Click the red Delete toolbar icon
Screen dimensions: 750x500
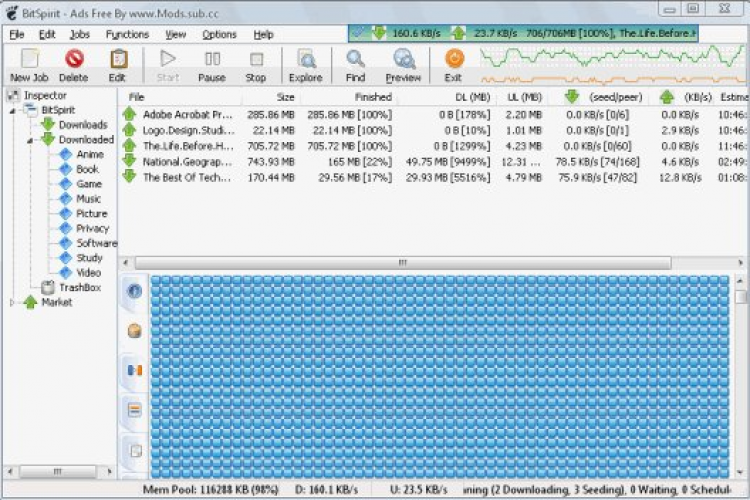[x=74, y=59]
